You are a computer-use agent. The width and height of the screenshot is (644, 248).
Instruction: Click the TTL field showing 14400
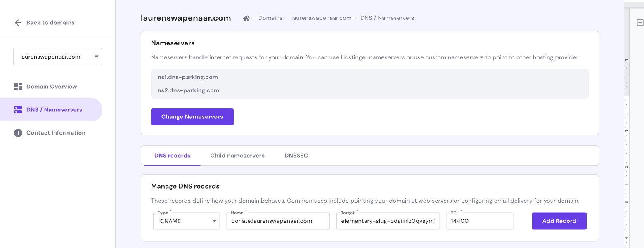479,221
